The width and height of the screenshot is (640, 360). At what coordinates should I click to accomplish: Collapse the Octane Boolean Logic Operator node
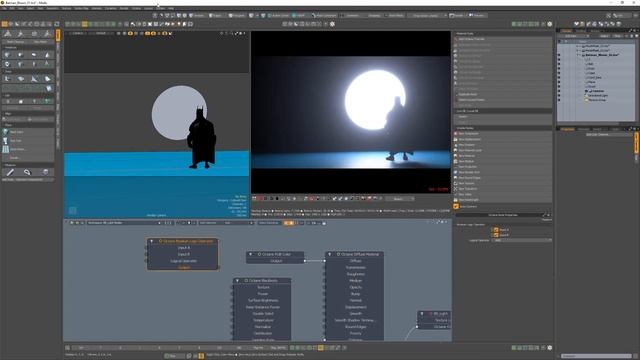click(151, 241)
